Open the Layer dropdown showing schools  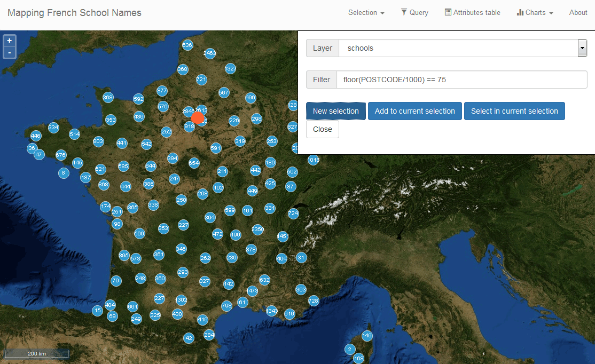463,48
